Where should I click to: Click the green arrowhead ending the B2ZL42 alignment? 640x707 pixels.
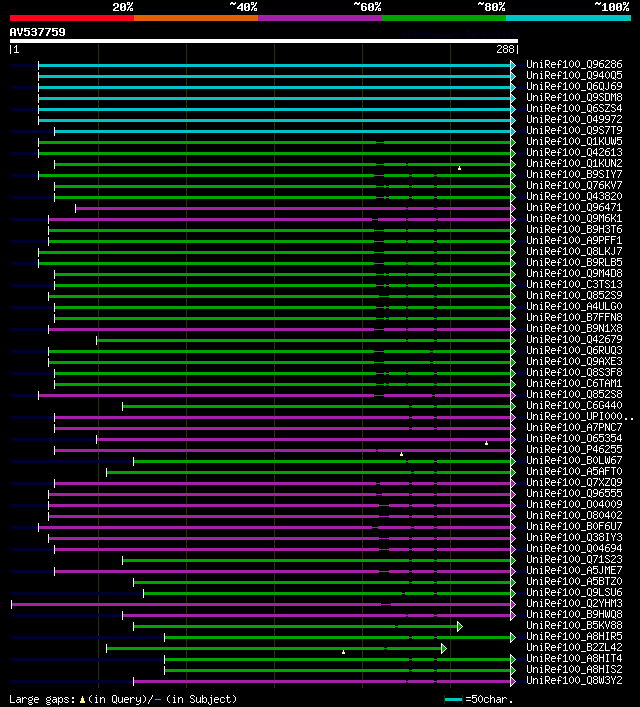pyautogui.click(x=444, y=648)
